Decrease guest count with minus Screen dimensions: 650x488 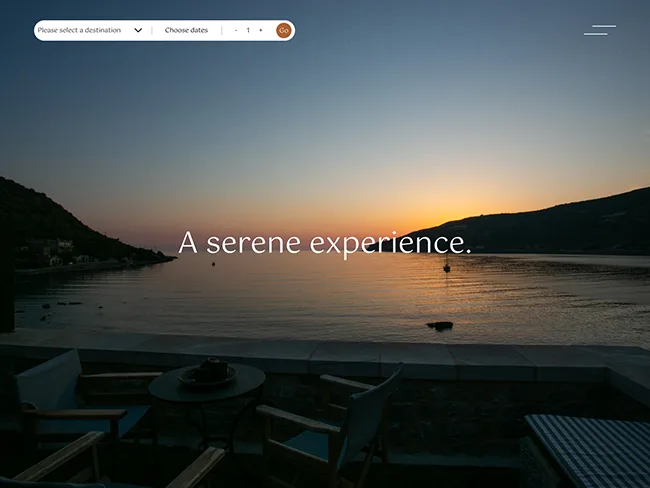click(x=236, y=31)
